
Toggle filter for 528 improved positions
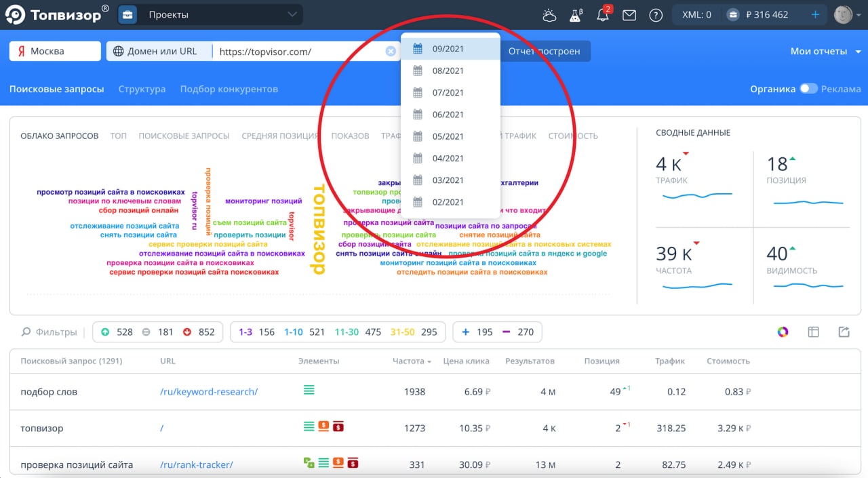116,332
